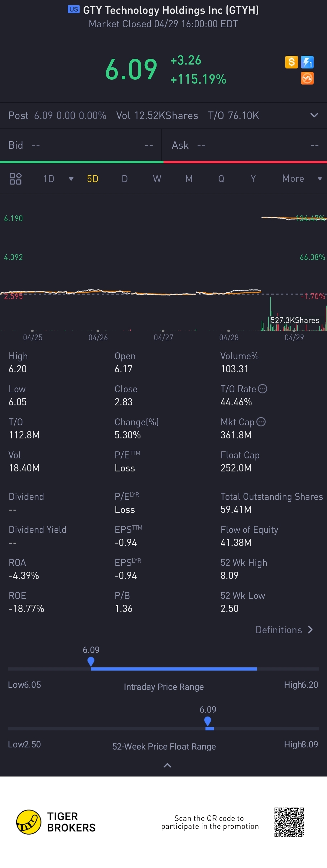Expand post-market details chevron
Image resolution: width=327 pixels, height=868 pixels.
coord(314,115)
